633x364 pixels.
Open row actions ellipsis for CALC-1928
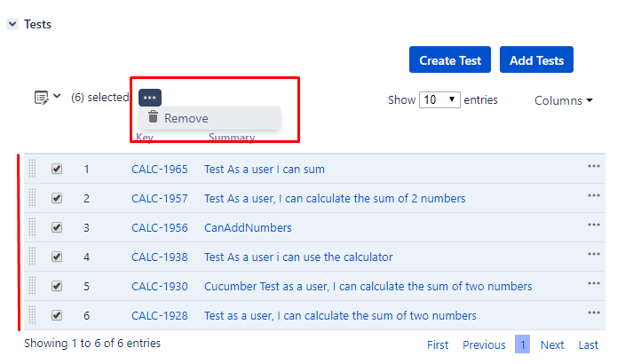(593, 313)
